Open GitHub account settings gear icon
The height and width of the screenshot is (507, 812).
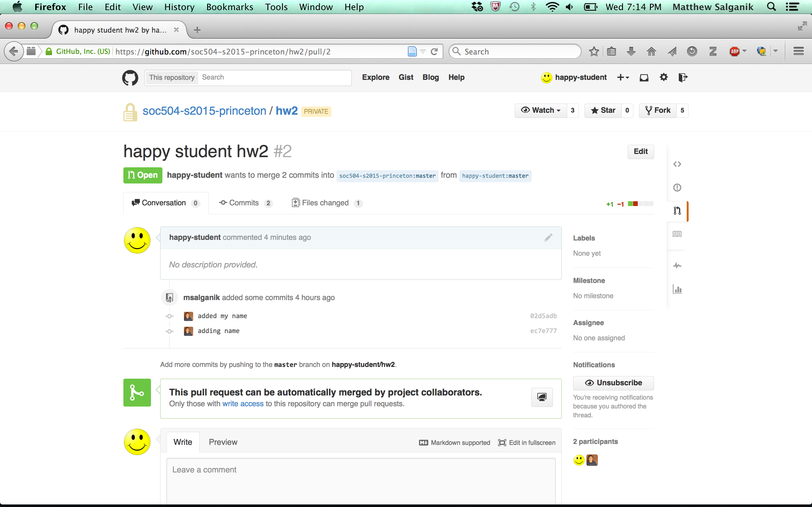point(663,77)
